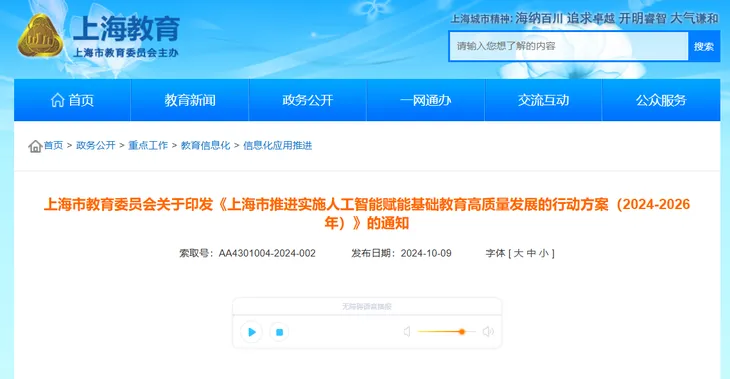The width and height of the screenshot is (730, 379).
Task: Click the loud speaker icon at slider end
Action: [488, 332]
